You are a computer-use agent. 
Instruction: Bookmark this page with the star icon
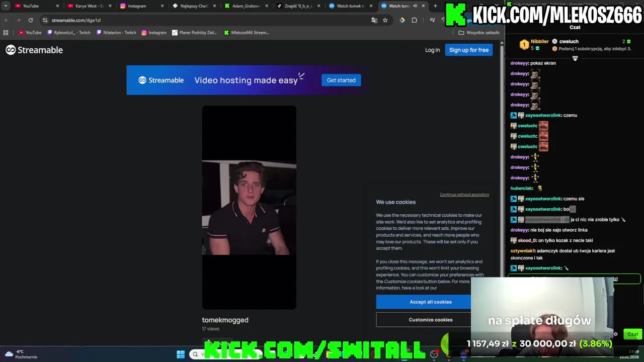pos(385,20)
